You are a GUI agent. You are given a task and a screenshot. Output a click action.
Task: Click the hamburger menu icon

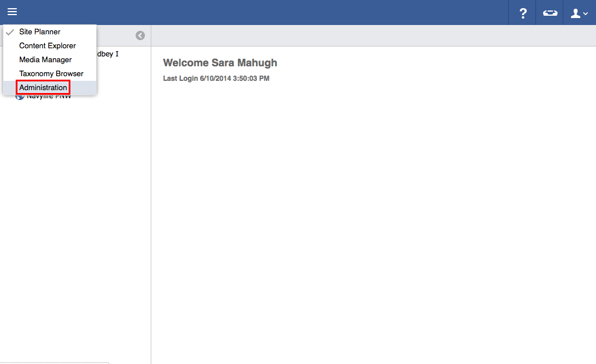[12, 12]
